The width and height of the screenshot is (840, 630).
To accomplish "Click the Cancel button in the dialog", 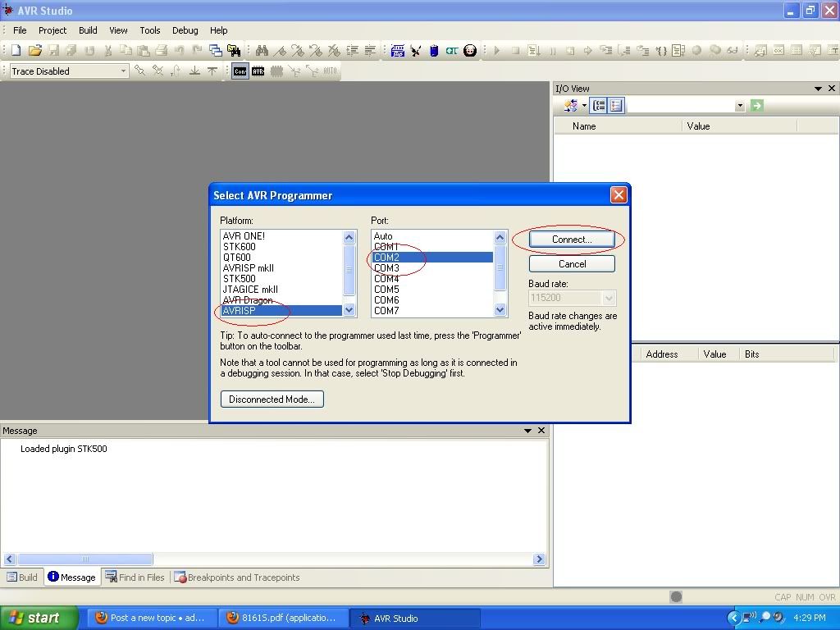I will (x=572, y=264).
